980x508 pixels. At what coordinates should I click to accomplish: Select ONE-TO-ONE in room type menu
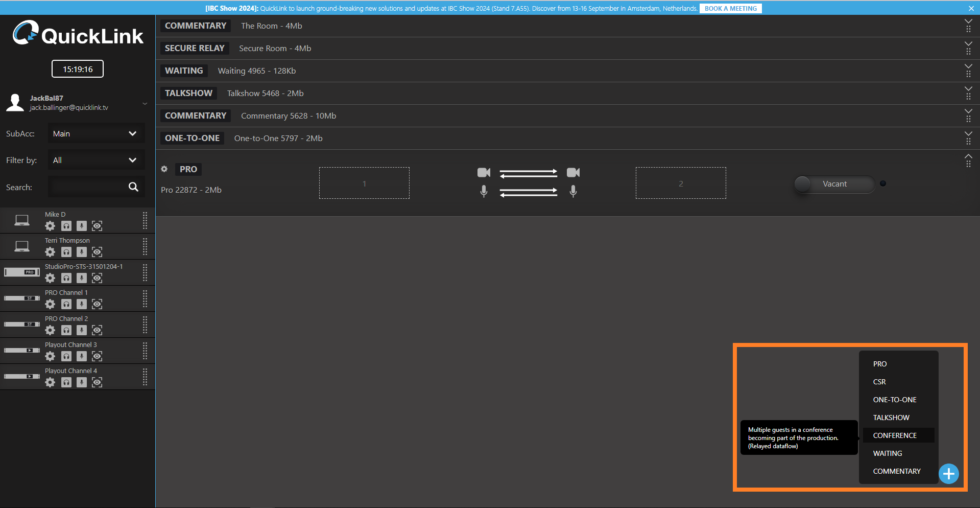click(x=895, y=400)
